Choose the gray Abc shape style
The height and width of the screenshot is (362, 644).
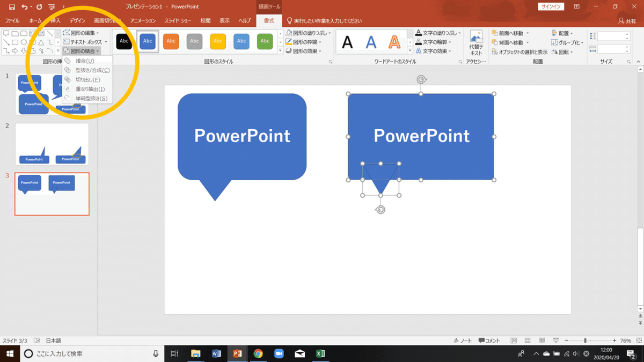click(x=194, y=41)
